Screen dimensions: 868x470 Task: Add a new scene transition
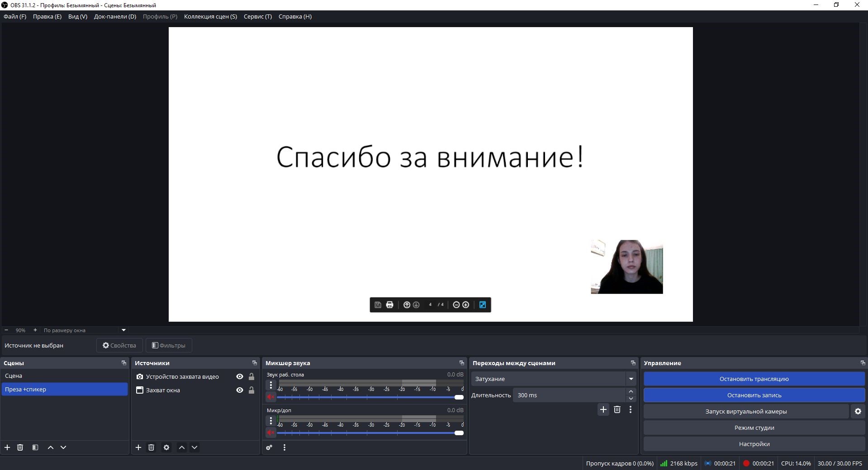(603, 409)
